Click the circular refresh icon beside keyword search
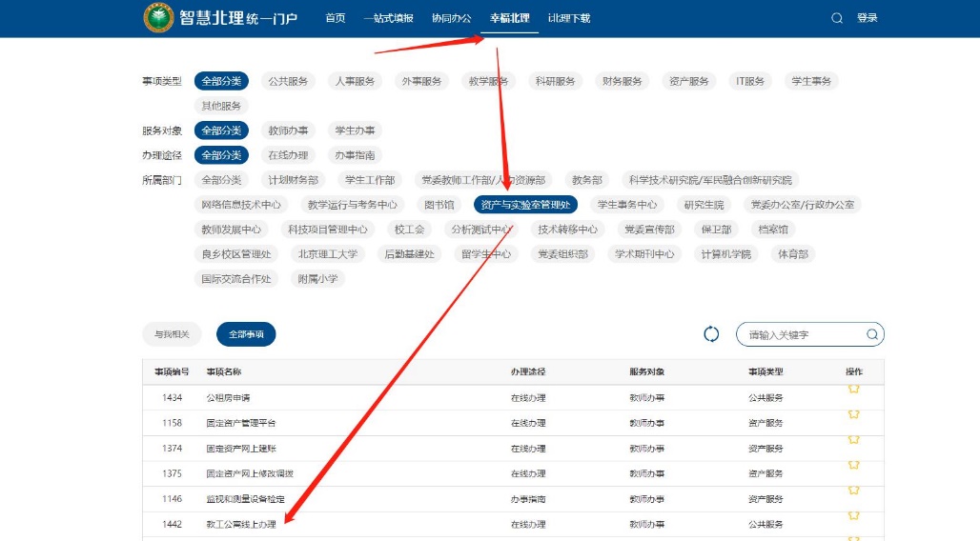 click(x=711, y=333)
